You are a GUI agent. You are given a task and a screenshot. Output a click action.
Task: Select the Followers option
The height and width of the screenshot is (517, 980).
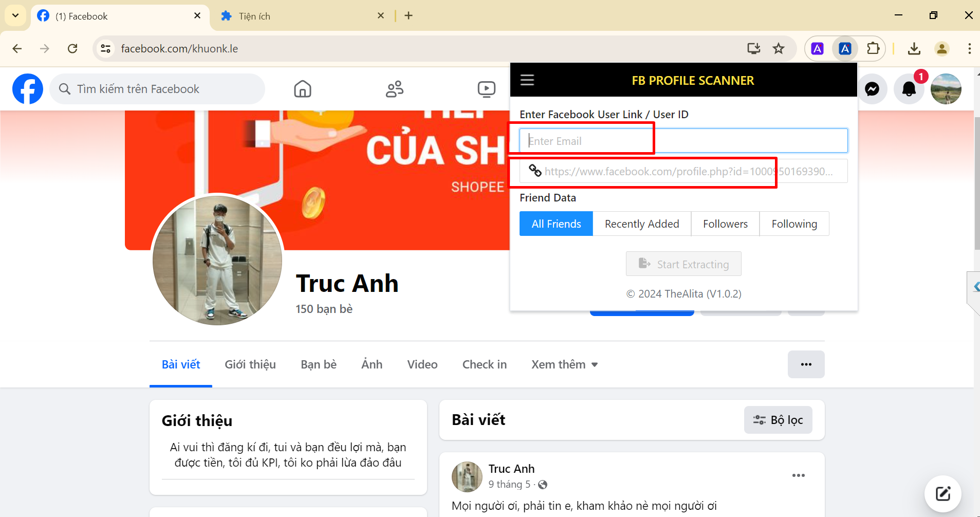pyautogui.click(x=725, y=224)
